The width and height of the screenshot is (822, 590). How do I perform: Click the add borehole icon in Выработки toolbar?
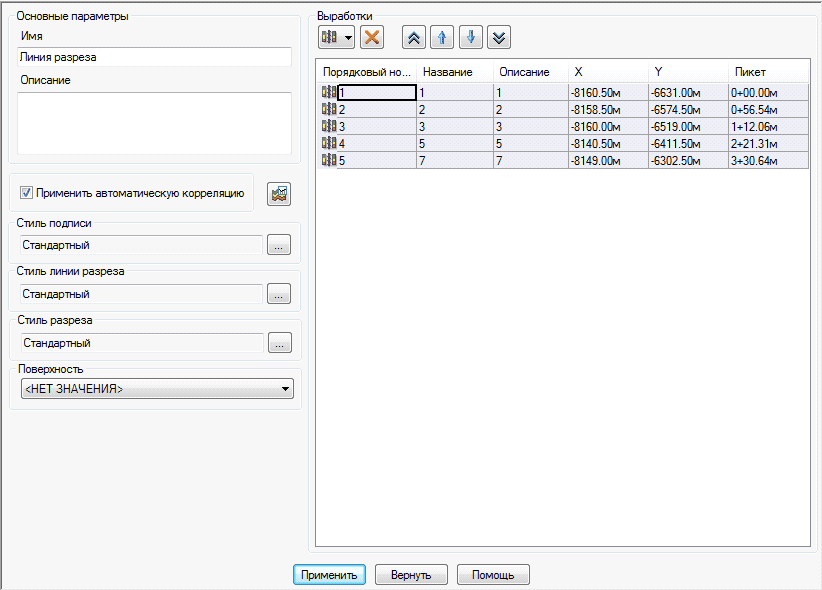pos(329,38)
